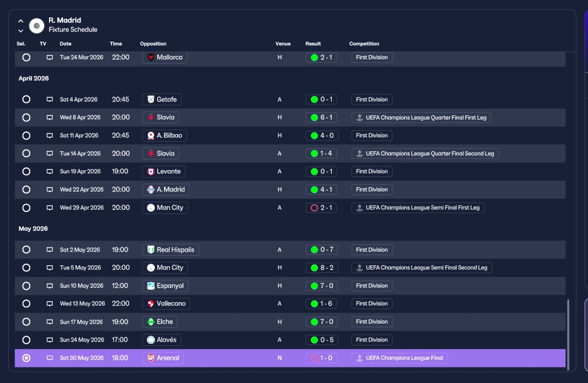The height and width of the screenshot is (383, 588).
Task: Open the 8 - 2 result against Man City
Action: click(322, 268)
